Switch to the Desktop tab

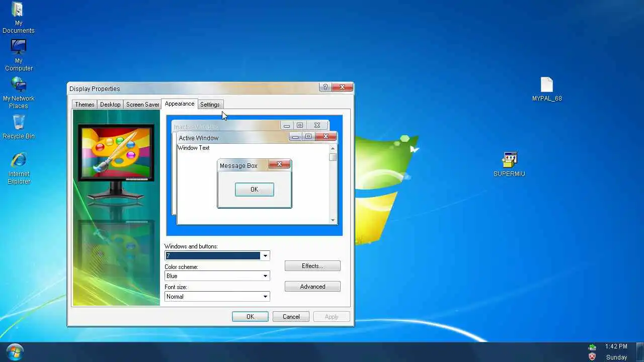[x=110, y=105]
